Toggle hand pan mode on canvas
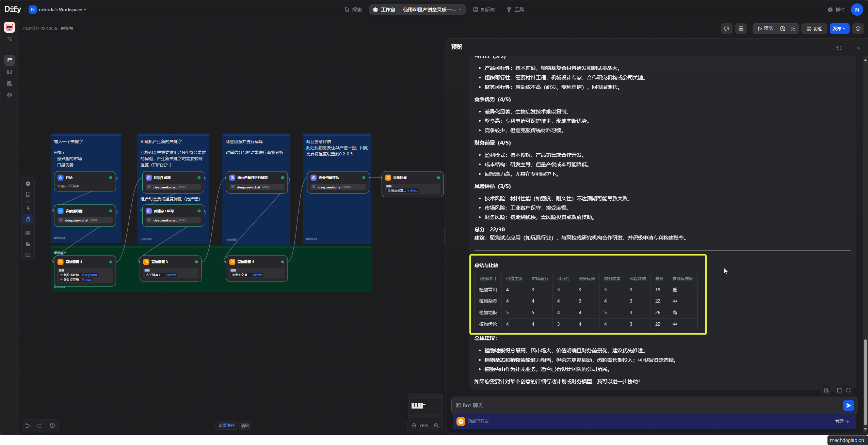Viewport: 868px width, 445px height. click(28, 219)
